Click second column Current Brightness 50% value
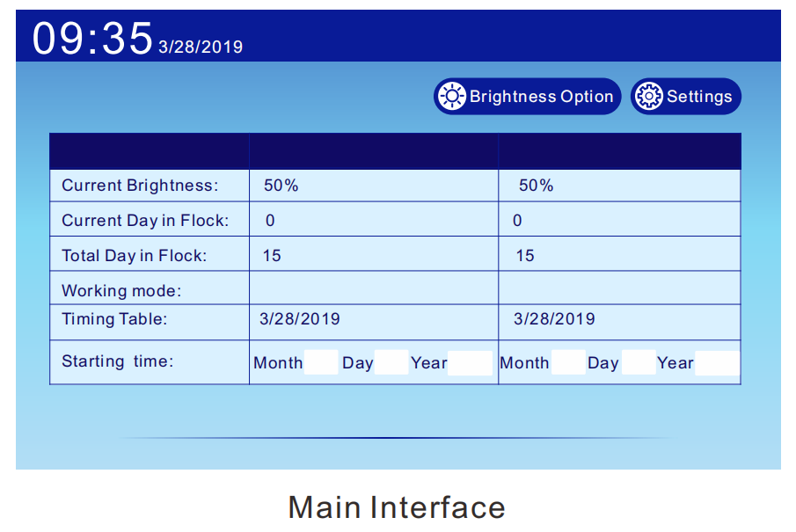 [x=536, y=186]
